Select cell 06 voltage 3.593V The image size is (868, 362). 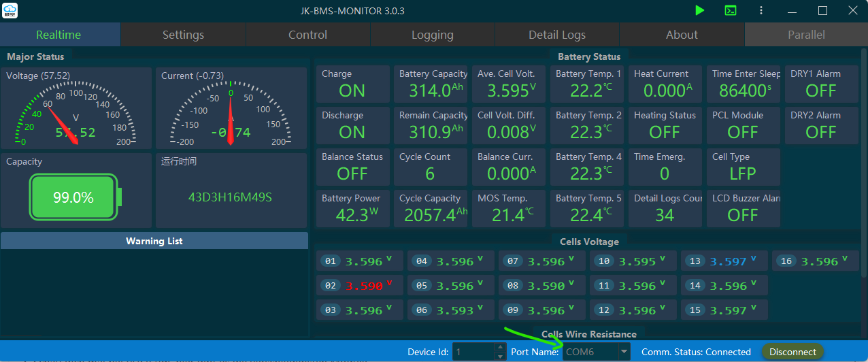point(451,310)
